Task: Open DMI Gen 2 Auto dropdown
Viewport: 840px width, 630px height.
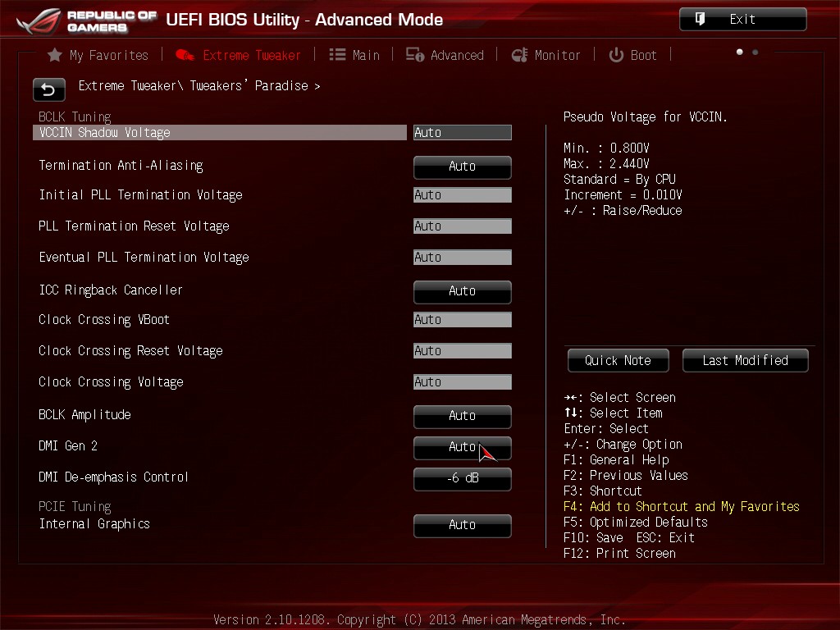Action: click(x=463, y=448)
